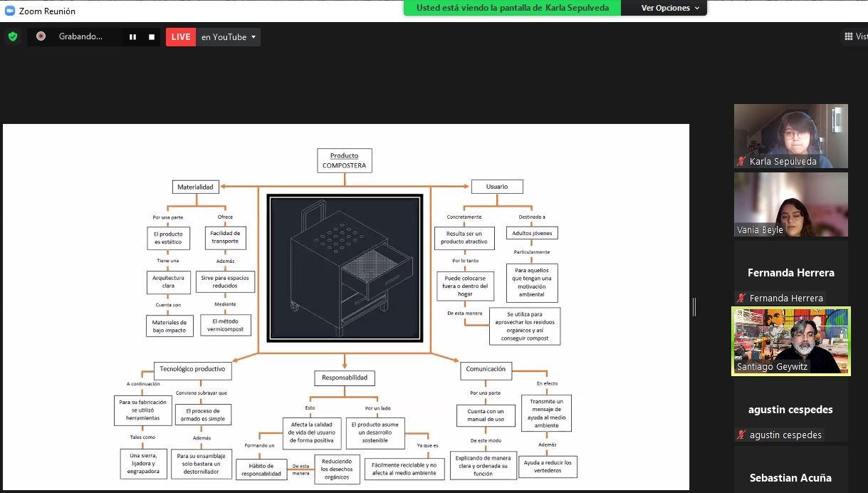Select Vania Beyle's video thumbnail
868x493 pixels.
790,204
